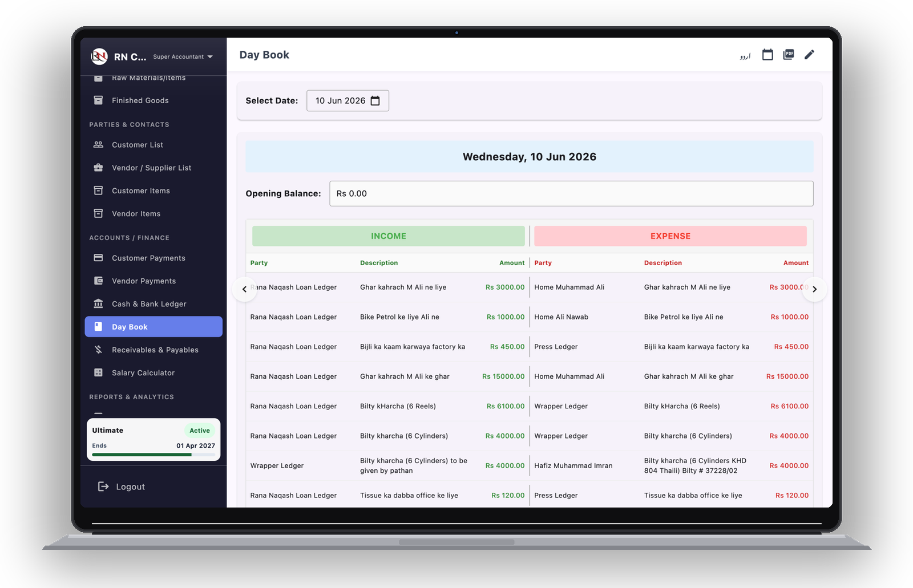The image size is (913, 588).
Task: Click income party Wrapper Ledger
Action: tap(277, 466)
